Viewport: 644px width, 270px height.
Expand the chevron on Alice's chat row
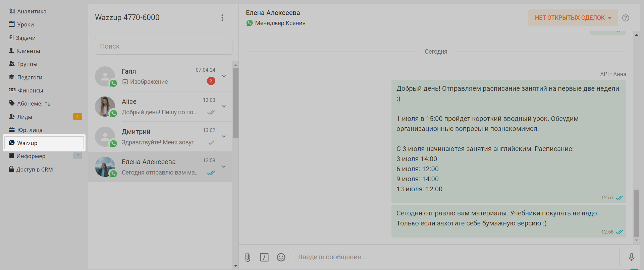tap(224, 107)
